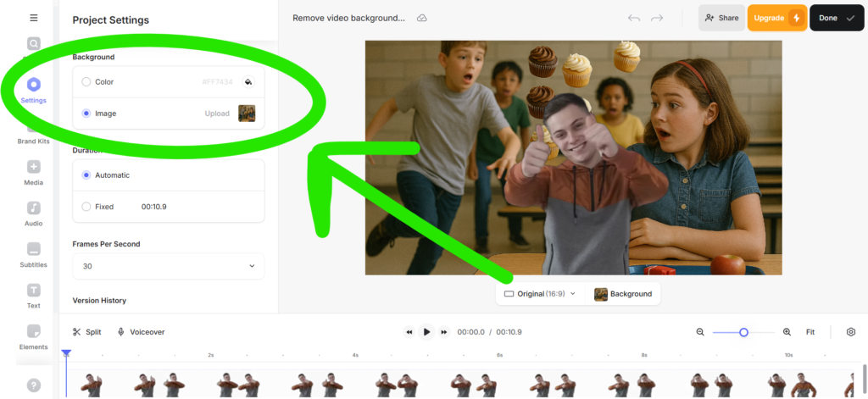Click the Fixed duration value 00:10.9
868x399 pixels.
154,207
